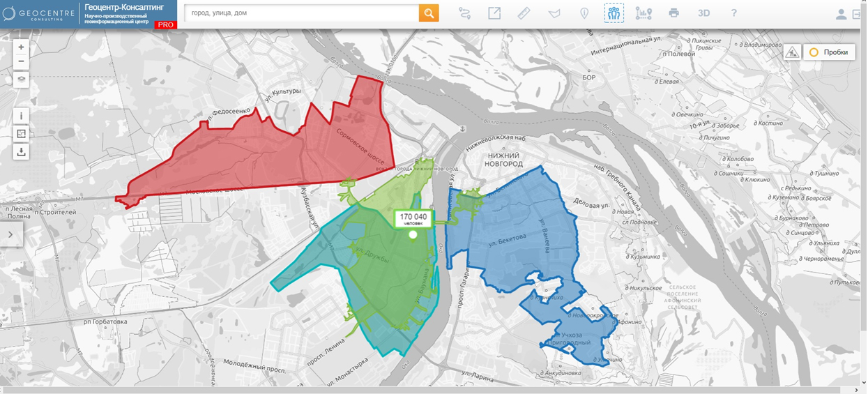Click the road incidents warning icon
The height and width of the screenshot is (394, 868).
(792, 52)
